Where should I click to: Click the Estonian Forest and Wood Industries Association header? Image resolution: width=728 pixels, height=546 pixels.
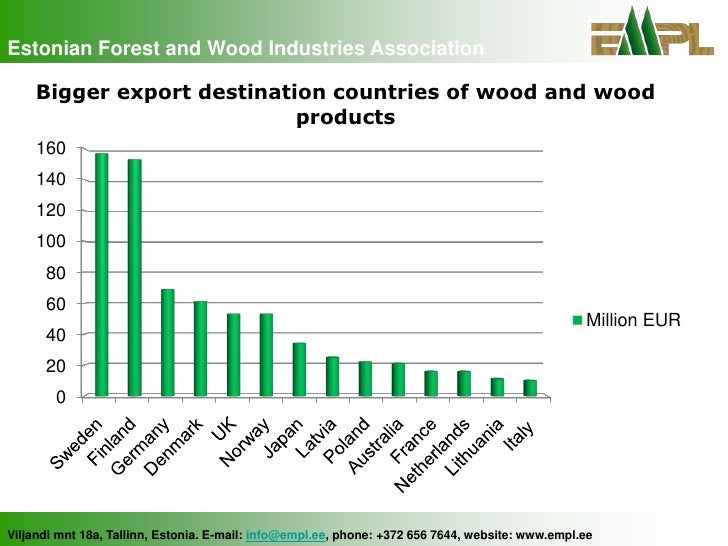(x=246, y=48)
